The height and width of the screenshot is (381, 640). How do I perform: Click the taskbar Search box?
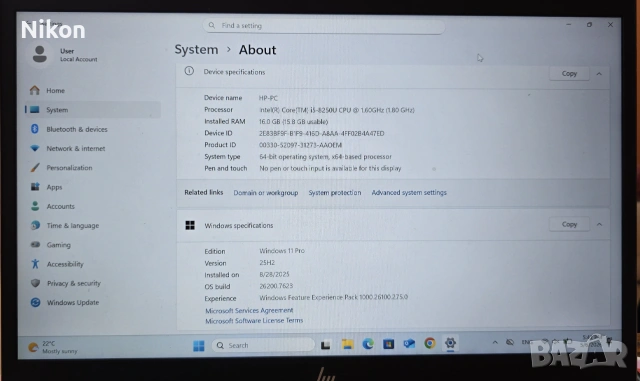(x=263, y=345)
